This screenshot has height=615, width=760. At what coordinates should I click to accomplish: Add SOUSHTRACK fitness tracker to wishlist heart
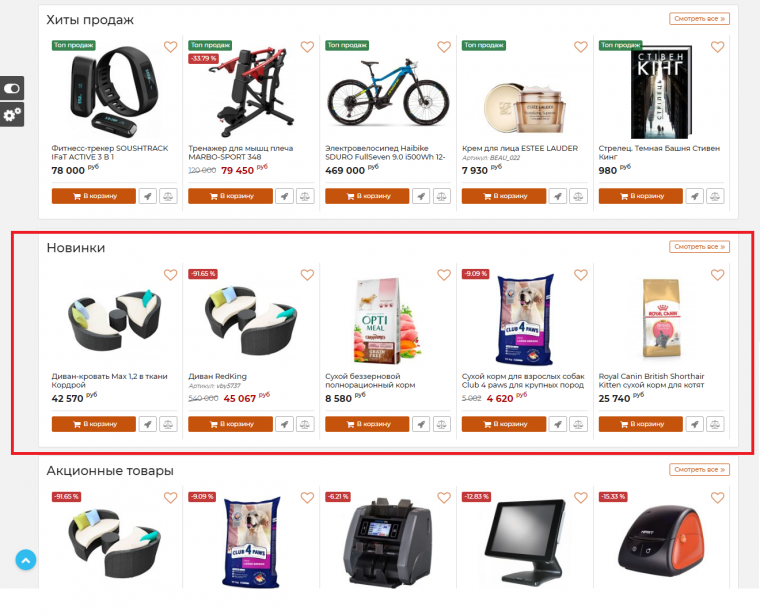point(170,47)
